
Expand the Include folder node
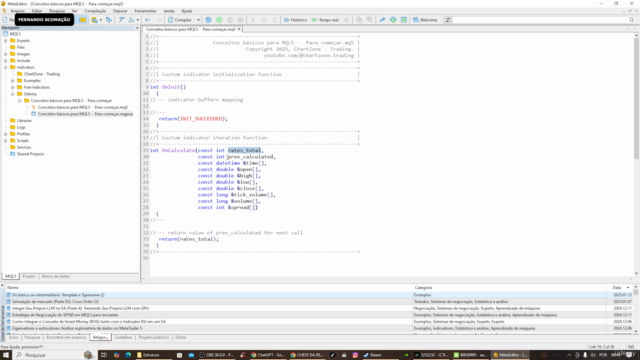(6, 60)
